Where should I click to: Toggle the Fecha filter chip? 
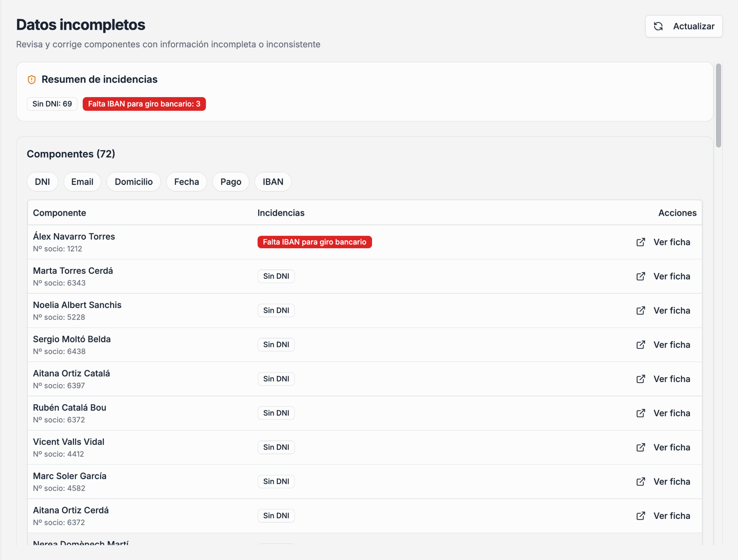186,182
